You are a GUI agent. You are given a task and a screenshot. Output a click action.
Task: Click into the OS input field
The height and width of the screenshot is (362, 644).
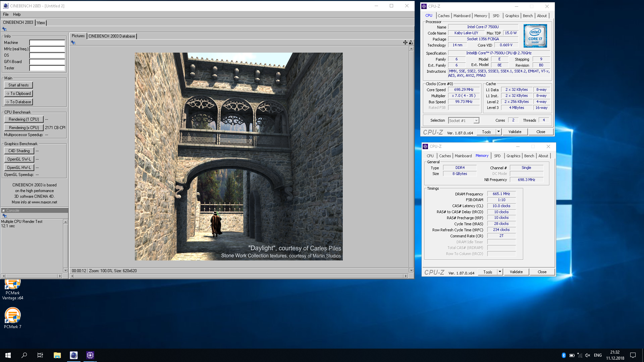click(47, 55)
